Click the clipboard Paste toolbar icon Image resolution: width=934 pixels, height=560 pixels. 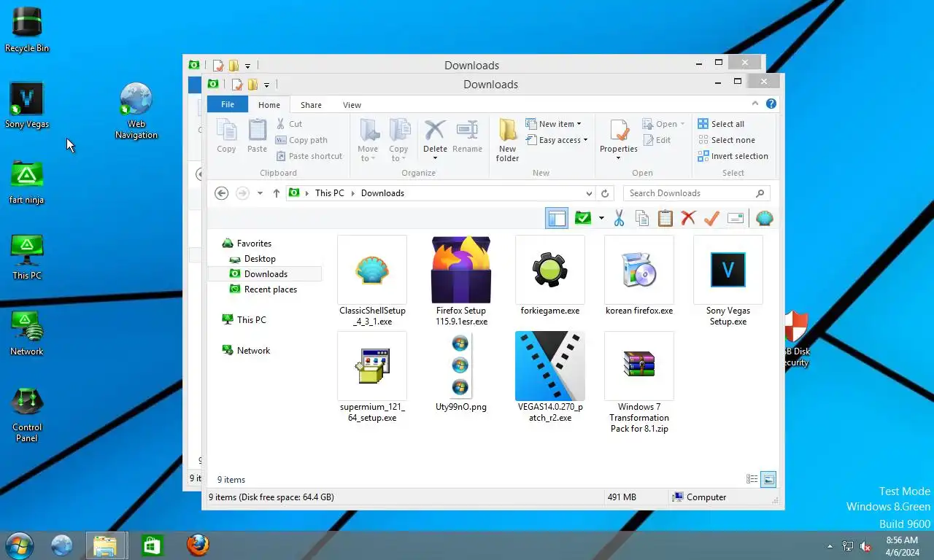tap(665, 218)
